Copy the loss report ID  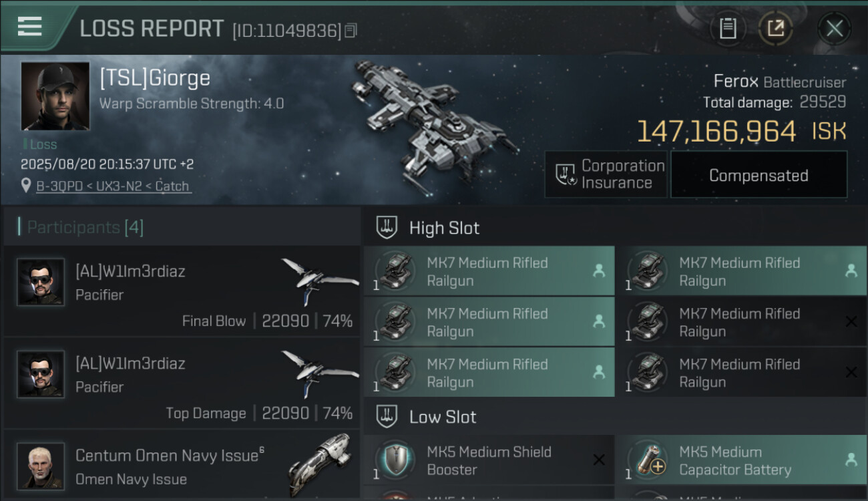pyautogui.click(x=351, y=30)
